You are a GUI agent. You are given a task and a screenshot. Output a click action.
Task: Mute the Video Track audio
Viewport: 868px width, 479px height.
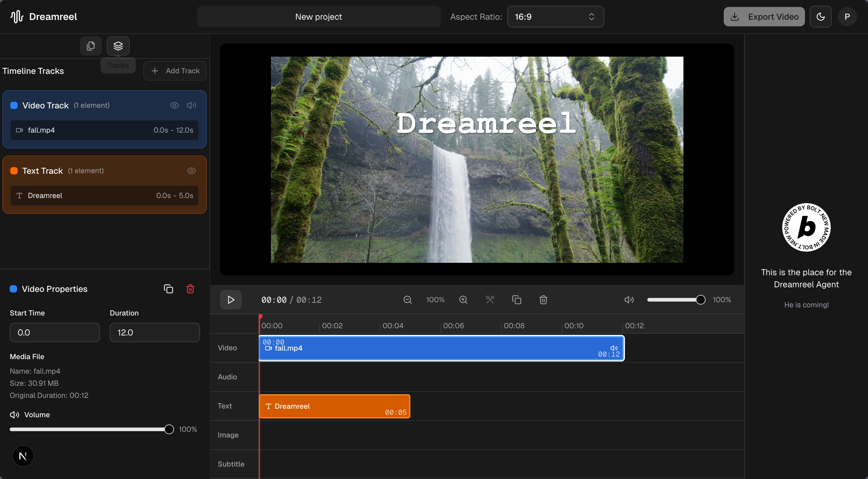[192, 105]
